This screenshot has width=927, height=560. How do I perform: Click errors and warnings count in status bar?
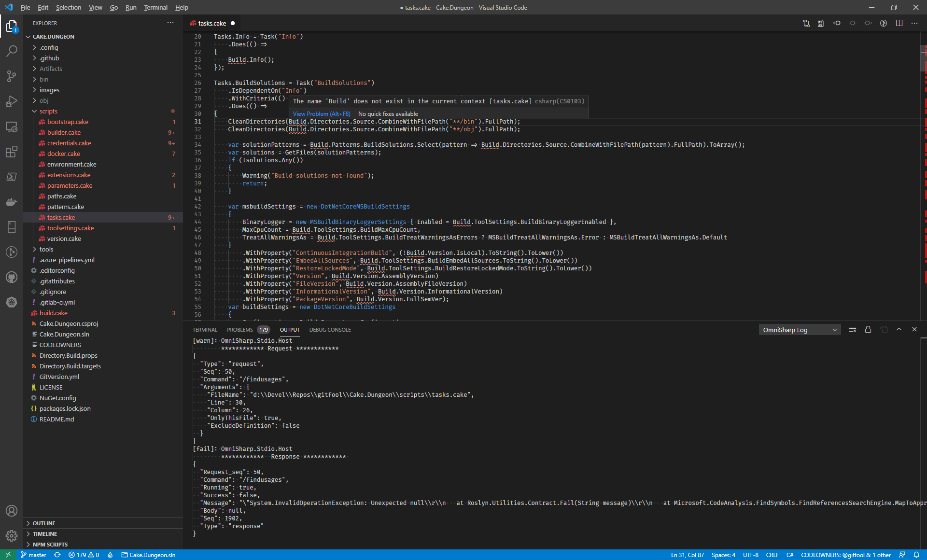[84, 555]
